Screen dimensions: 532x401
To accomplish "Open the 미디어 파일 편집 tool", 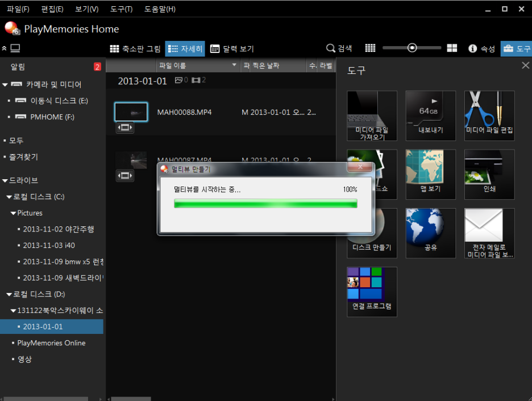I will (489, 115).
